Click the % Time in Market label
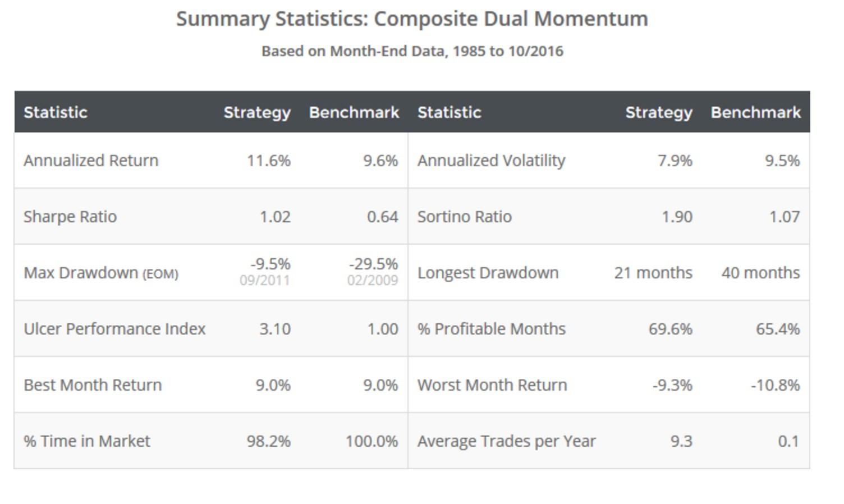The image size is (844, 504). pyautogui.click(x=87, y=441)
